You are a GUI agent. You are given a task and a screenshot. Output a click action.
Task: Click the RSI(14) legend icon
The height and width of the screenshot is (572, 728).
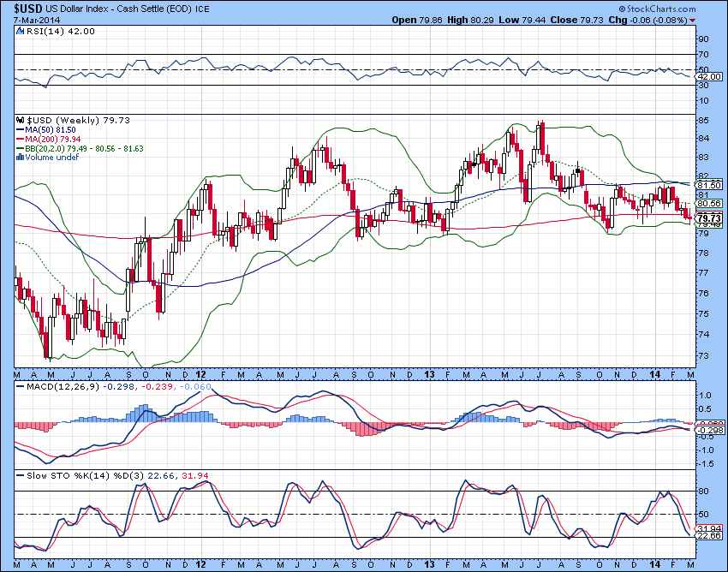click(20, 31)
